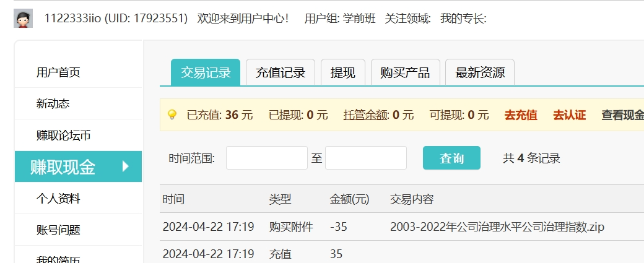Screen dimensions: 644x263
Task: Click the 查看现金 link
Action: [x=623, y=115]
